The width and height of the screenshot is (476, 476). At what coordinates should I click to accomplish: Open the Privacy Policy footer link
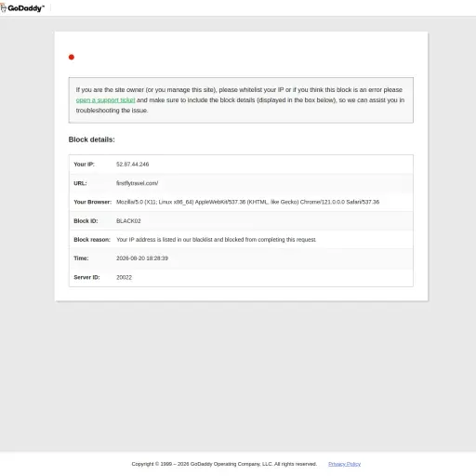[x=344, y=464]
